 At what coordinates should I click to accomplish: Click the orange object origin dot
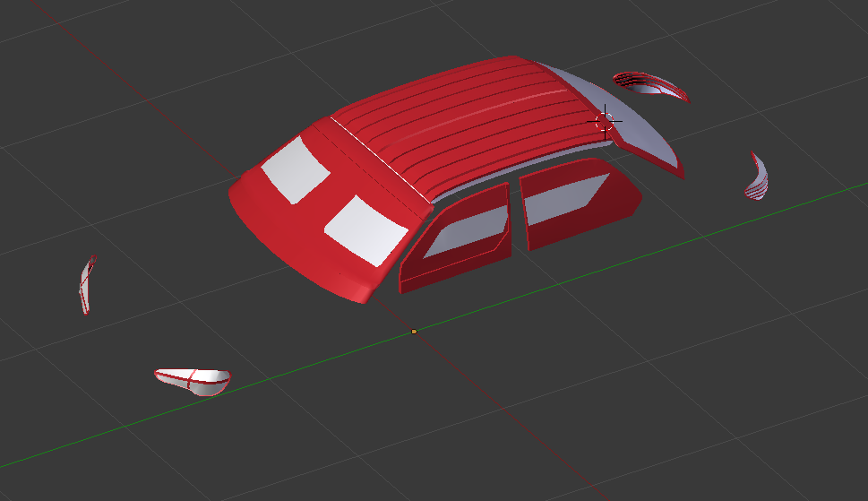tap(414, 332)
